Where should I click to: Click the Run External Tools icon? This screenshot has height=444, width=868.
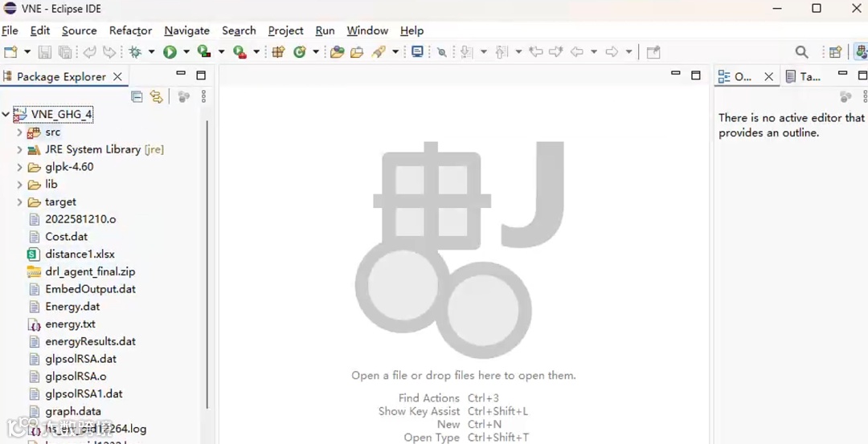[x=240, y=52]
